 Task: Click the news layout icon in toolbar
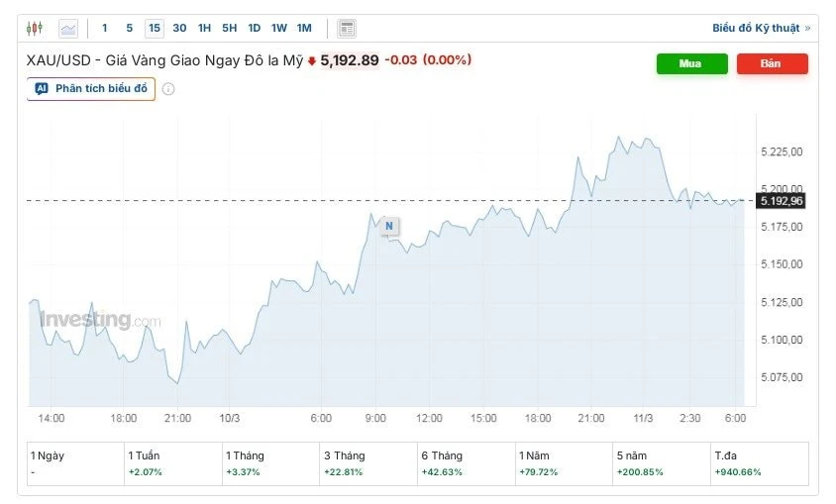[x=346, y=28]
